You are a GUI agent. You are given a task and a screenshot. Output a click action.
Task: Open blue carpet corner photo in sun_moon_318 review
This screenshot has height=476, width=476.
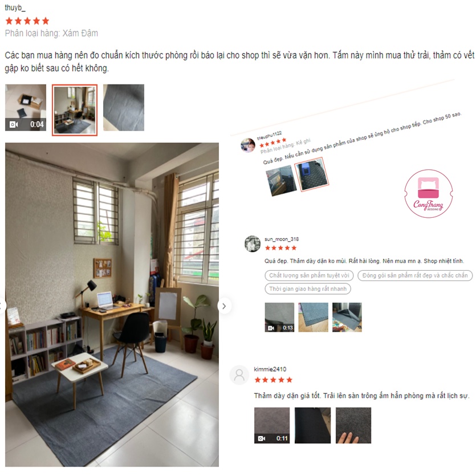coord(313,317)
